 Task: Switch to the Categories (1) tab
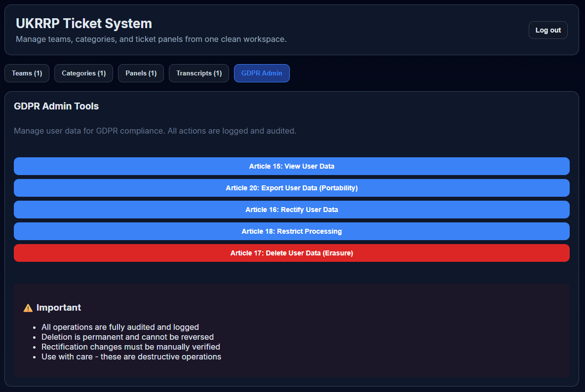(83, 73)
